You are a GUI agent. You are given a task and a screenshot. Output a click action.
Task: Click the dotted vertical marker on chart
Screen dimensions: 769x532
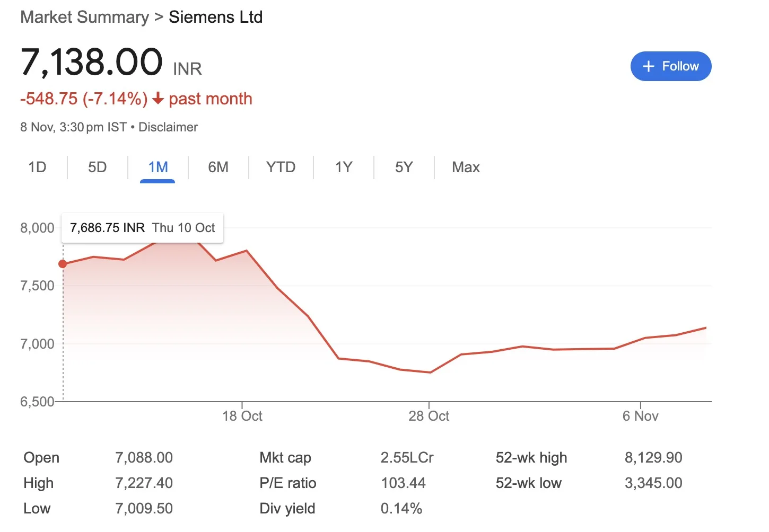coord(63,329)
